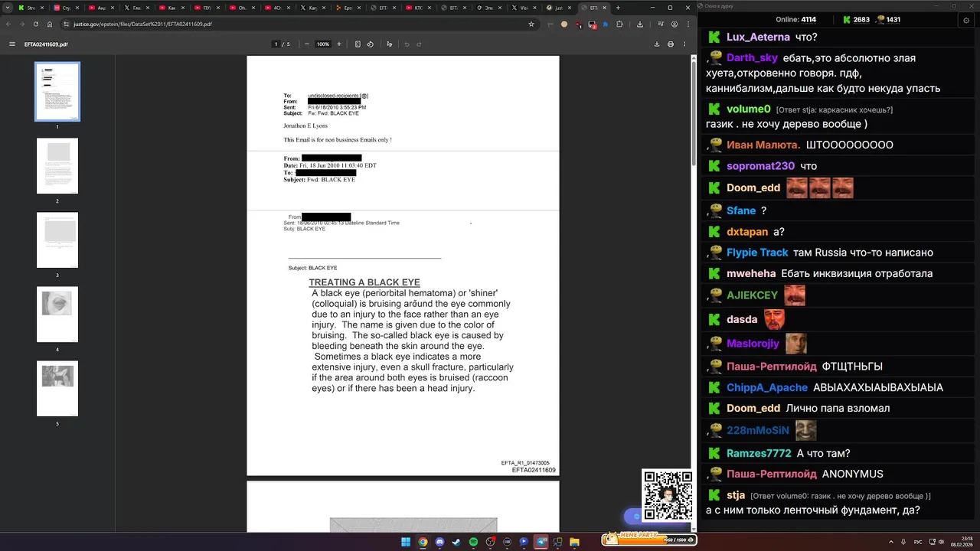Viewport: 980px width, 551px height.
Task: Reload the browser page
Action: pyautogui.click(x=36, y=24)
